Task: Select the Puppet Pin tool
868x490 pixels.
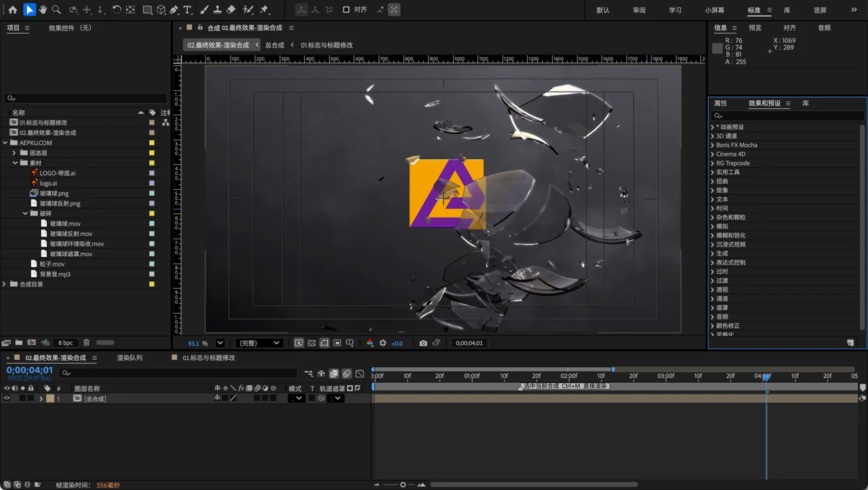Action: (x=264, y=9)
